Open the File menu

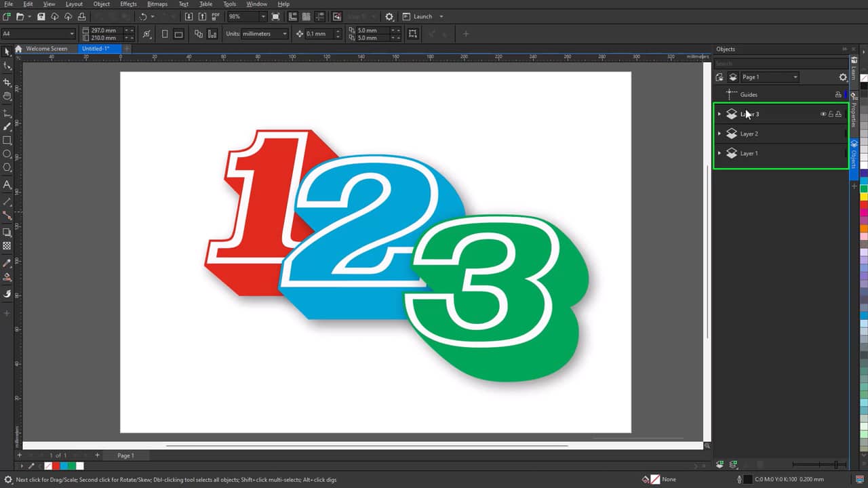pyautogui.click(x=8, y=4)
